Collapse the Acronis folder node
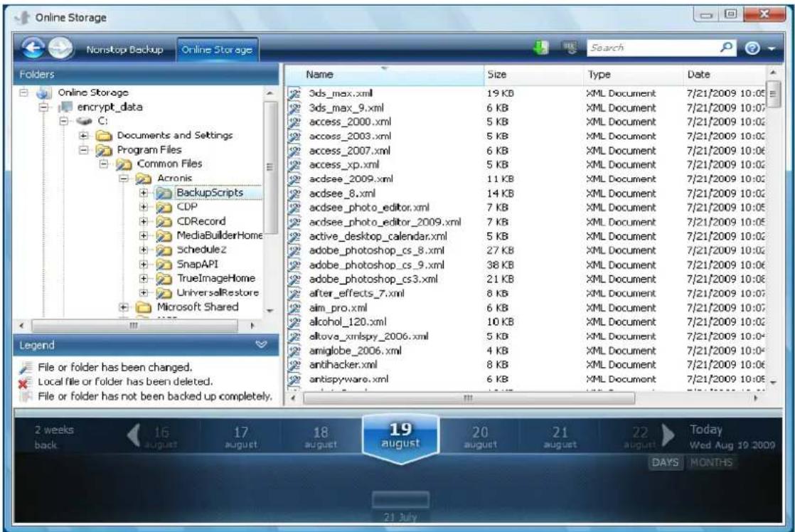This screenshot has height=532, width=795. (x=124, y=179)
